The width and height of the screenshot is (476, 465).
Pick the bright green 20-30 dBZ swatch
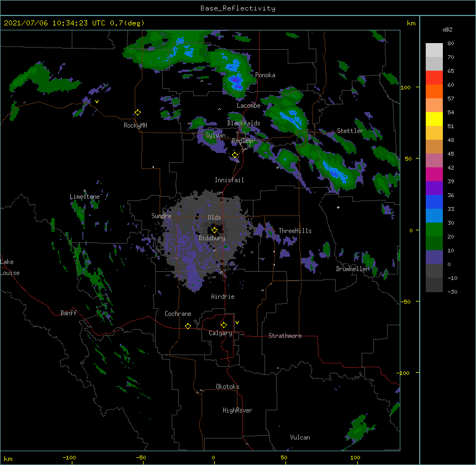click(434, 230)
